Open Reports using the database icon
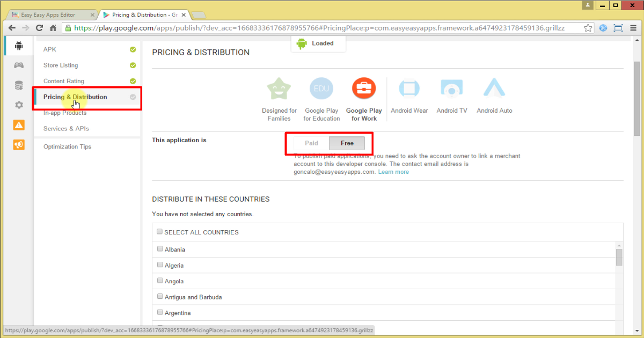 [18, 85]
